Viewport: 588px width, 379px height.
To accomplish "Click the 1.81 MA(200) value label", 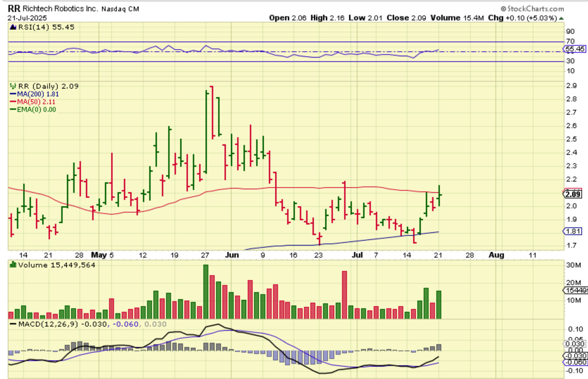I will (x=573, y=231).
